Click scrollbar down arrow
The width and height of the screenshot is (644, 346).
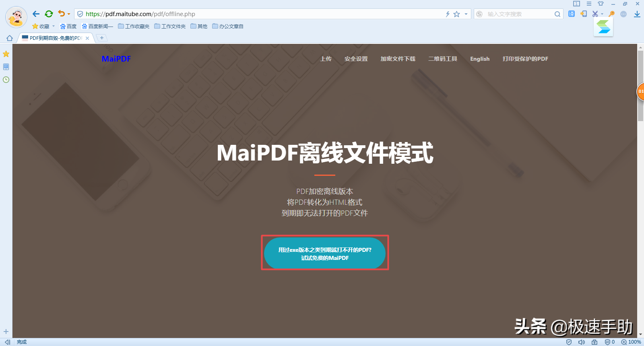pyautogui.click(x=640, y=334)
